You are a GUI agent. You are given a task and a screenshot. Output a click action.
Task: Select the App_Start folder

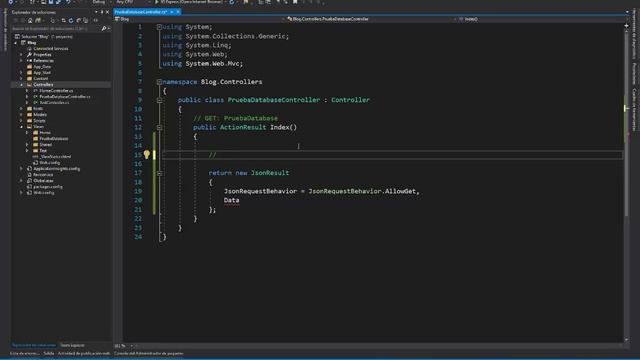(42, 73)
